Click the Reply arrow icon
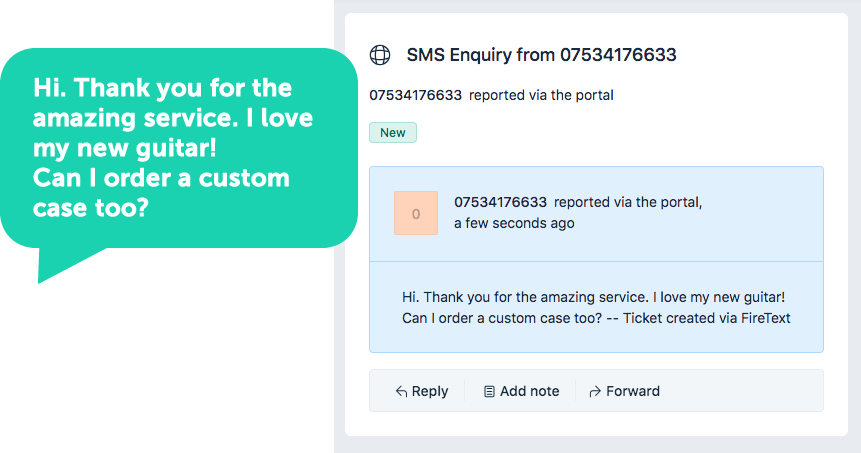 [x=401, y=392]
